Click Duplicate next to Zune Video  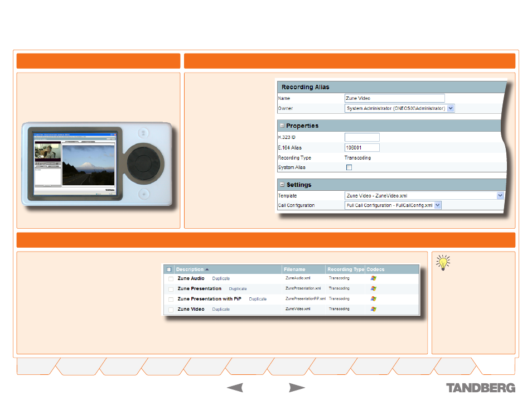point(221,309)
